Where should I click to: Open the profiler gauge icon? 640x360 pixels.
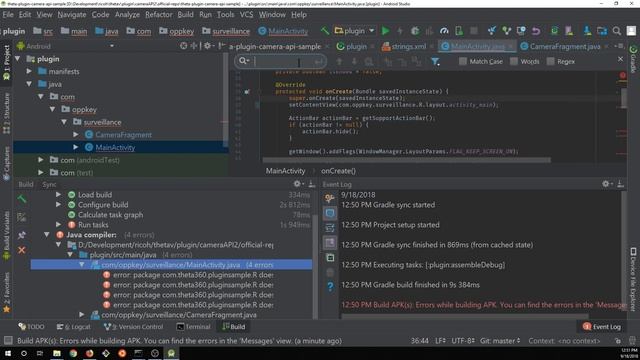click(444, 31)
